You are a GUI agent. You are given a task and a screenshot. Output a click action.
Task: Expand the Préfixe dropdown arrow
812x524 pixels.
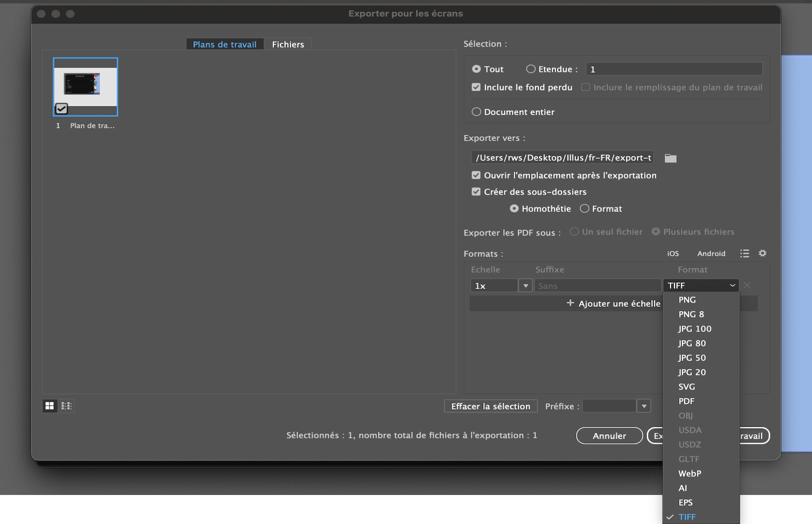pyautogui.click(x=644, y=406)
